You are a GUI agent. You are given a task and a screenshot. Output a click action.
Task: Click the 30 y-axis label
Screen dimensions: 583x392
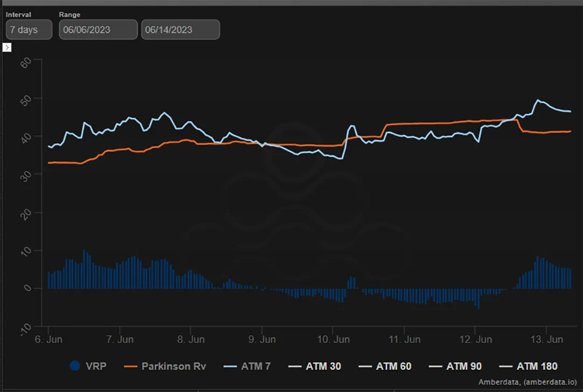[x=26, y=176]
